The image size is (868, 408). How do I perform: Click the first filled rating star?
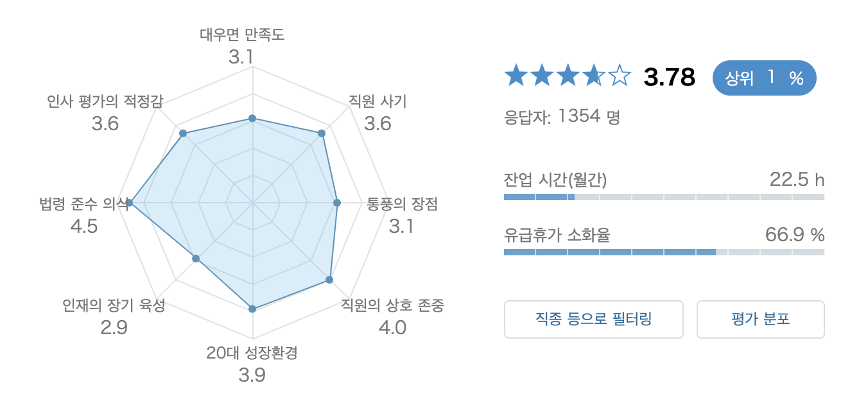point(516,76)
